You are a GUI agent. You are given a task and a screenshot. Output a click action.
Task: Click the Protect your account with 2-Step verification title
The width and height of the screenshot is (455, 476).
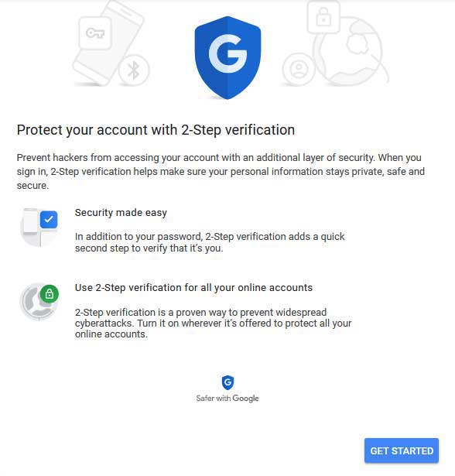[156, 130]
